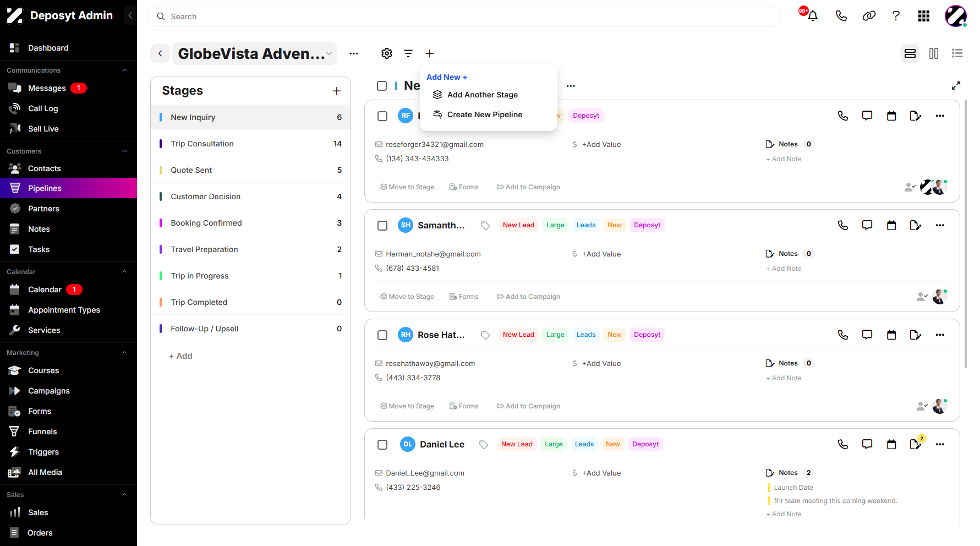Open the apps grid menu
Viewport: 980px width, 546px height.
(x=924, y=16)
